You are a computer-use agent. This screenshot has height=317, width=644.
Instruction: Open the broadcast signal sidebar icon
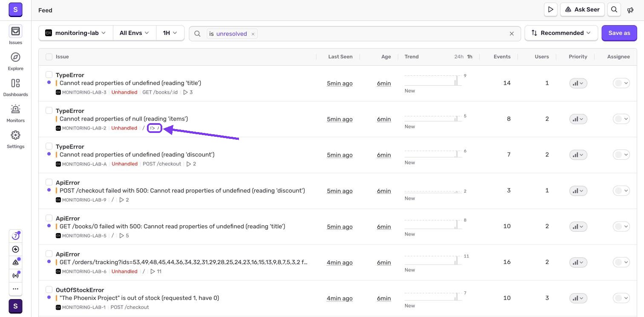(x=15, y=275)
